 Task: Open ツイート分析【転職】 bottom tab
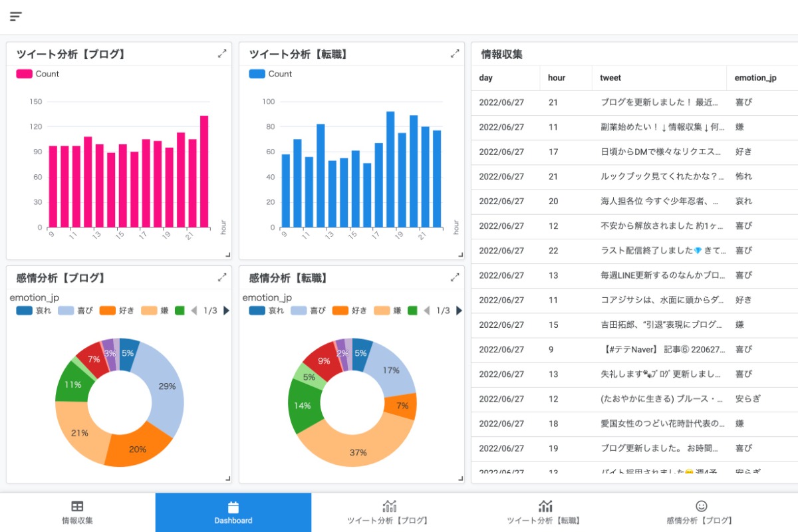coord(545,512)
